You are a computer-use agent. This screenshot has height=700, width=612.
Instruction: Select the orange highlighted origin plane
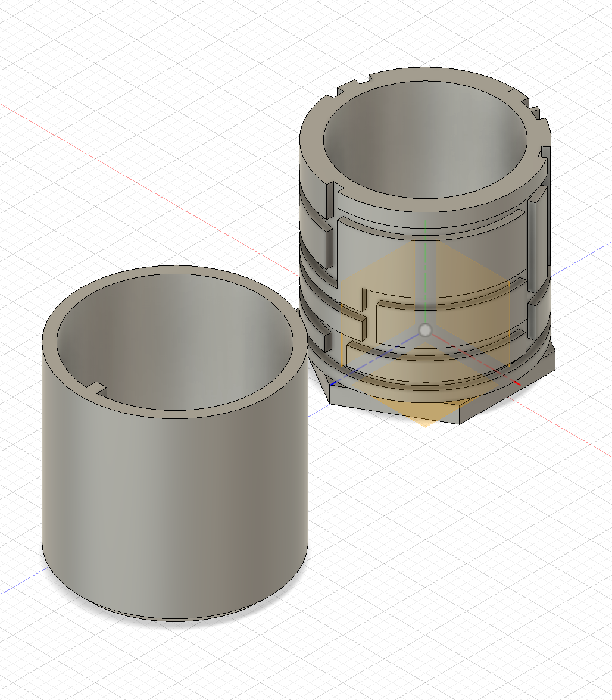click(x=425, y=333)
